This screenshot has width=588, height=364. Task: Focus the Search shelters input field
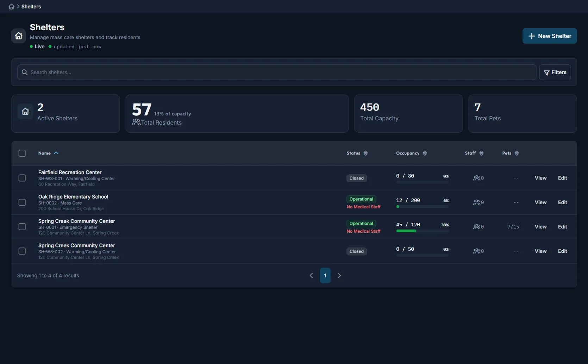point(277,72)
